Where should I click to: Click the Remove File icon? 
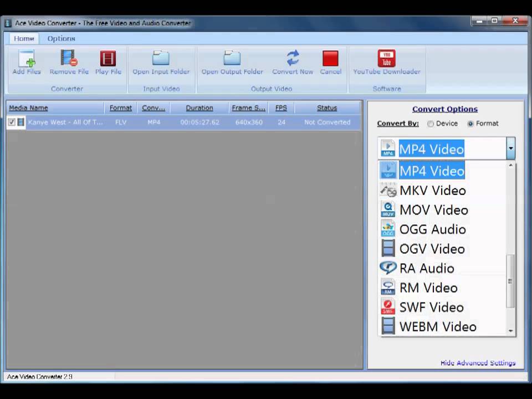click(x=69, y=58)
